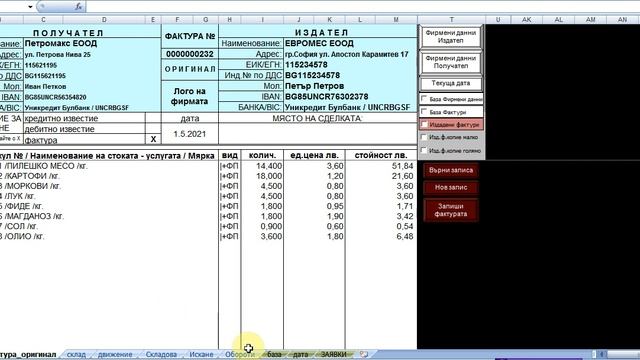Screen dimensions: 640x360
Task: Click the 'Лого на фирмата' cell
Action: click(x=189, y=96)
